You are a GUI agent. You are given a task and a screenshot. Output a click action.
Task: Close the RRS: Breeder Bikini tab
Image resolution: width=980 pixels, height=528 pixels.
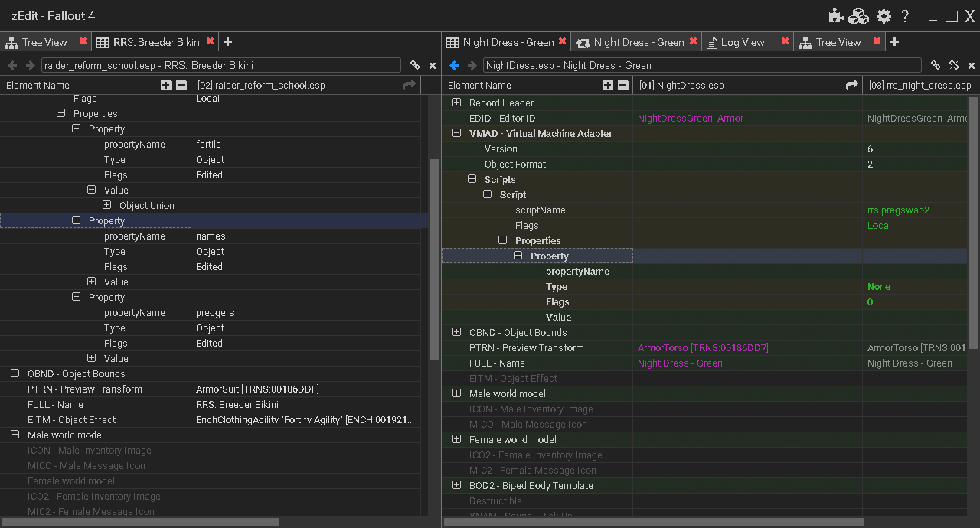[x=210, y=41]
